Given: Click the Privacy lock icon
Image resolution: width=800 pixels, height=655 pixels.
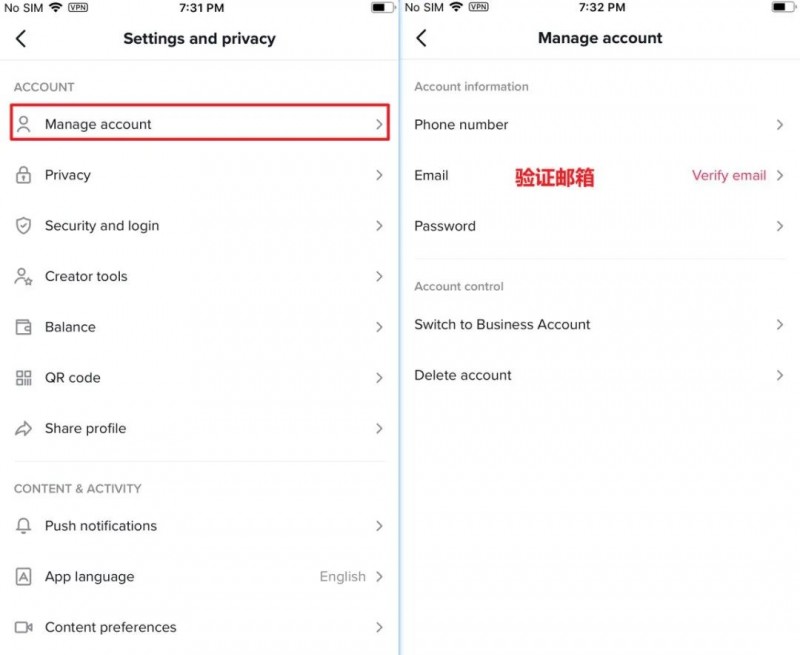Looking at the screenshot, I should 23,175.
